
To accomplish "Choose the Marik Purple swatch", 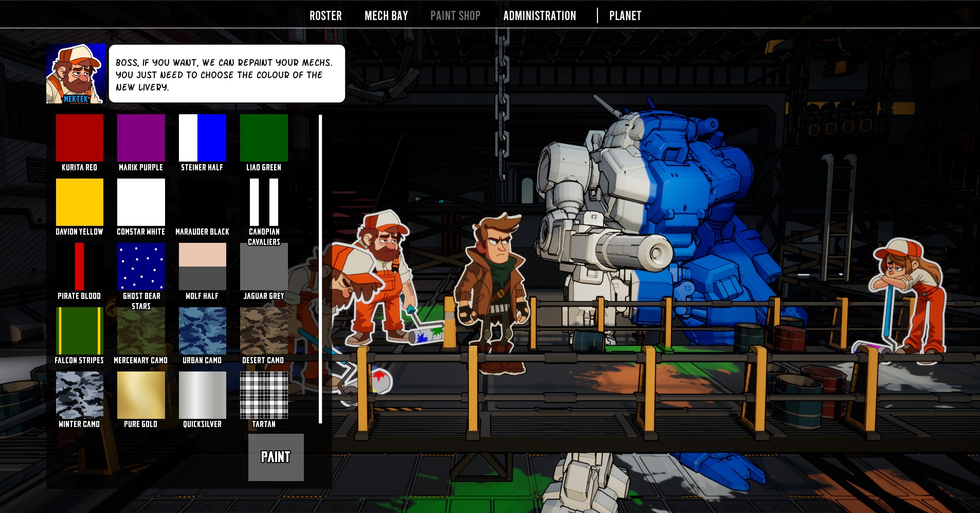I will (x=141, y=138).
